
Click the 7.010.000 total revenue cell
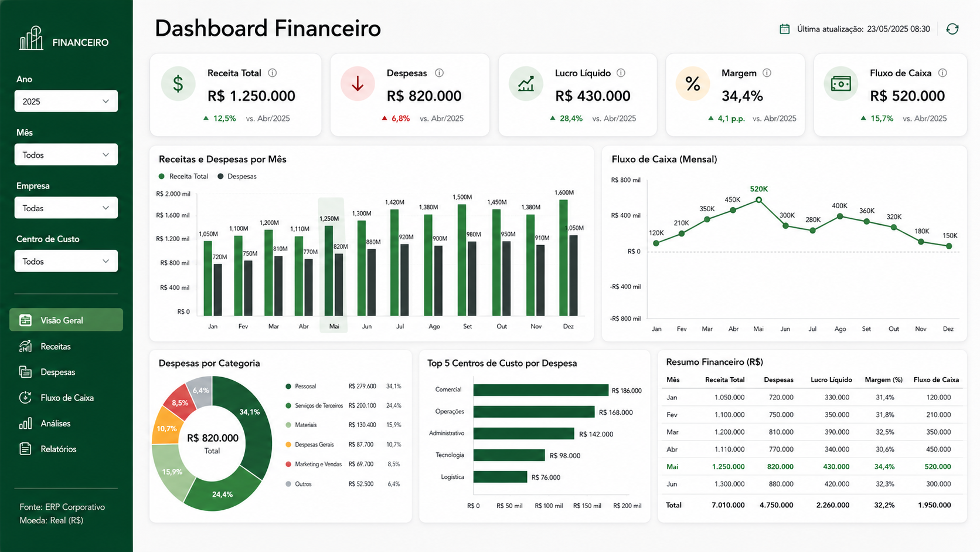coord(728,505)
